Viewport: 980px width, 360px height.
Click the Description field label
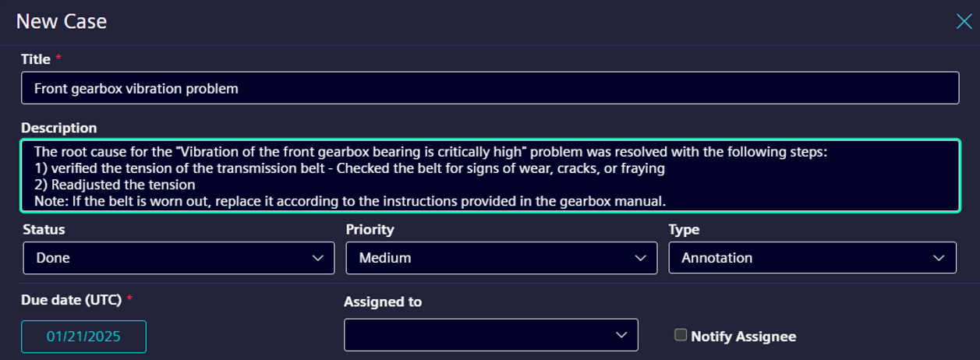click(59, 128)
